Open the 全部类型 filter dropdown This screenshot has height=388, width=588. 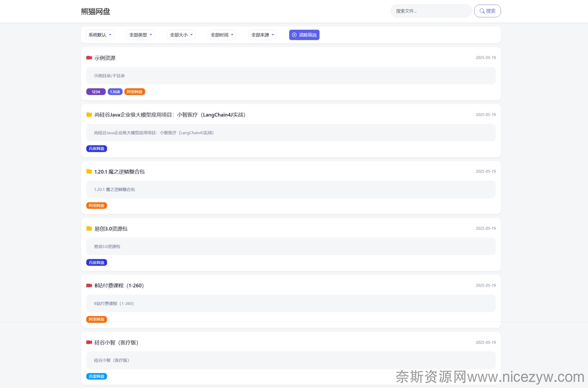pyautogui.click(x=141, y=35)
